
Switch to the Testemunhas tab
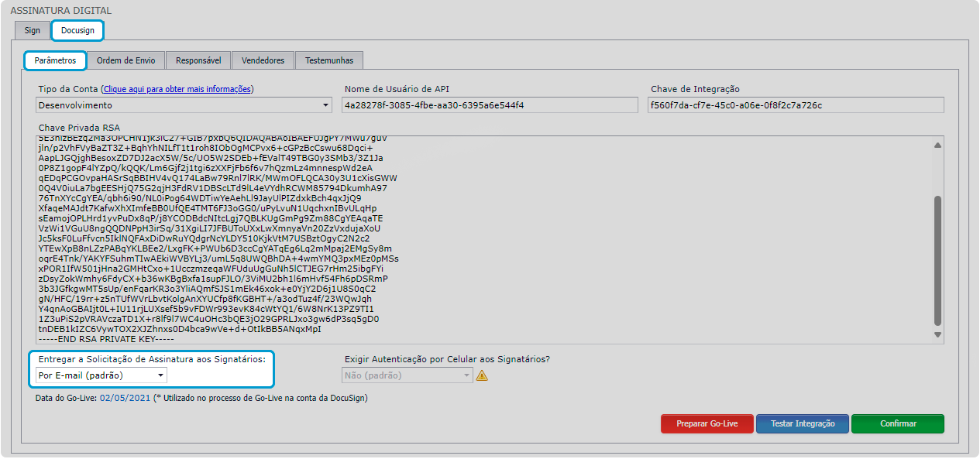coord(329,60)
